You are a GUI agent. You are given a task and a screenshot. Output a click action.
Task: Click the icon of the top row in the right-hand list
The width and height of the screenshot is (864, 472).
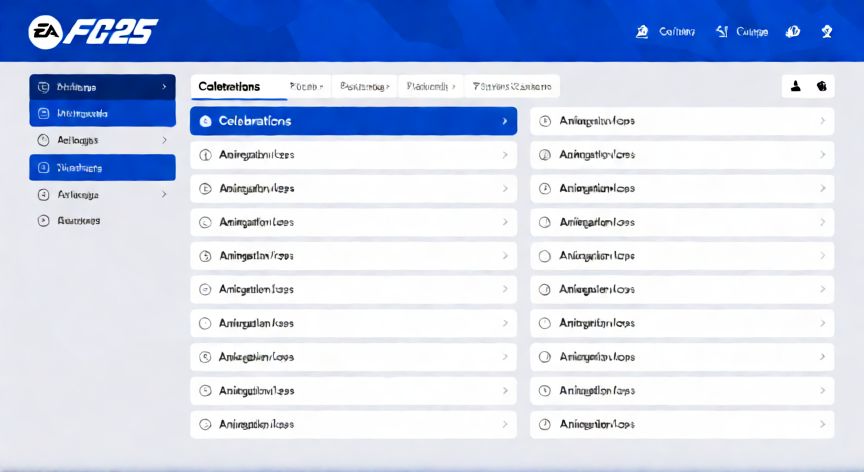point(545,121)
